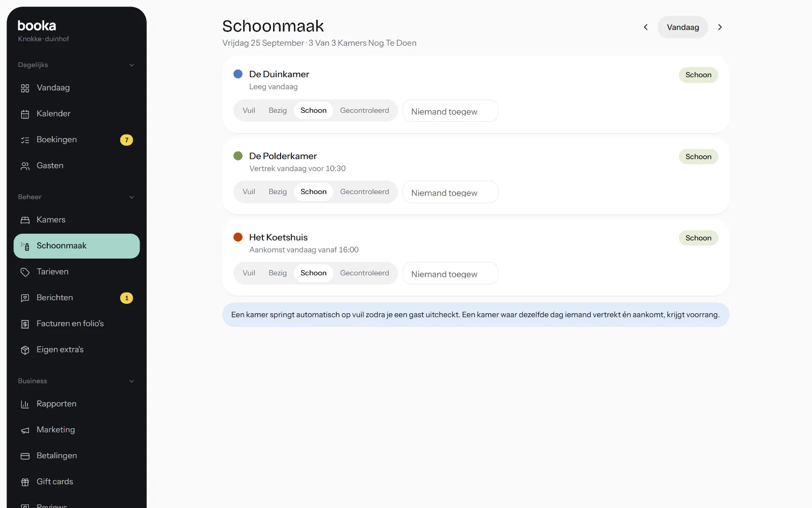Mark De Polderkamer as Bezig
Viewport: 812px width, 508px height.
tap(278, 192)
